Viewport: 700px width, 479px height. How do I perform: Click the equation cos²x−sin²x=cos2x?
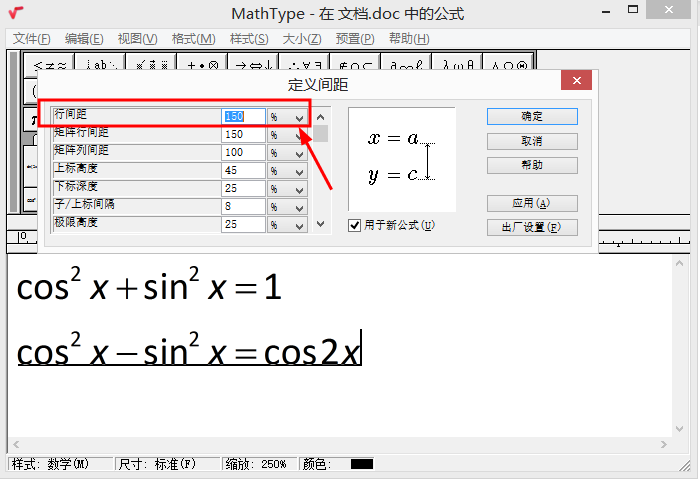[x=188, y=349]
